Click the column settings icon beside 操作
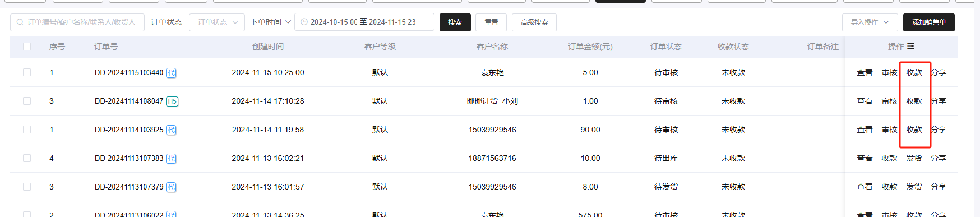Screen dimensions: 980x217 [x=910, y=47]
